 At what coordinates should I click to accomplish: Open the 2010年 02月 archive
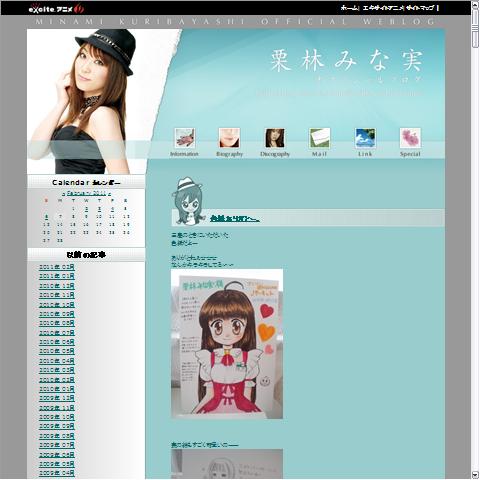coord(57,380)
